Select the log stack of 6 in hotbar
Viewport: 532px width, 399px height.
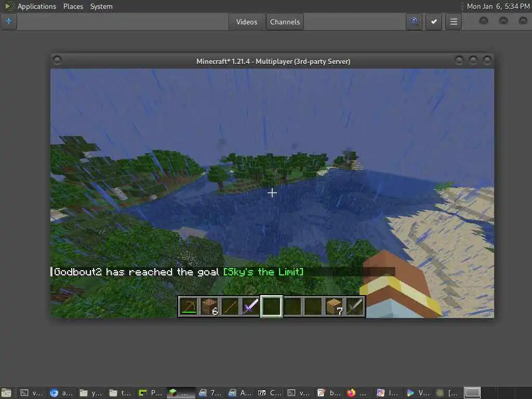click(x=210, y=307)
